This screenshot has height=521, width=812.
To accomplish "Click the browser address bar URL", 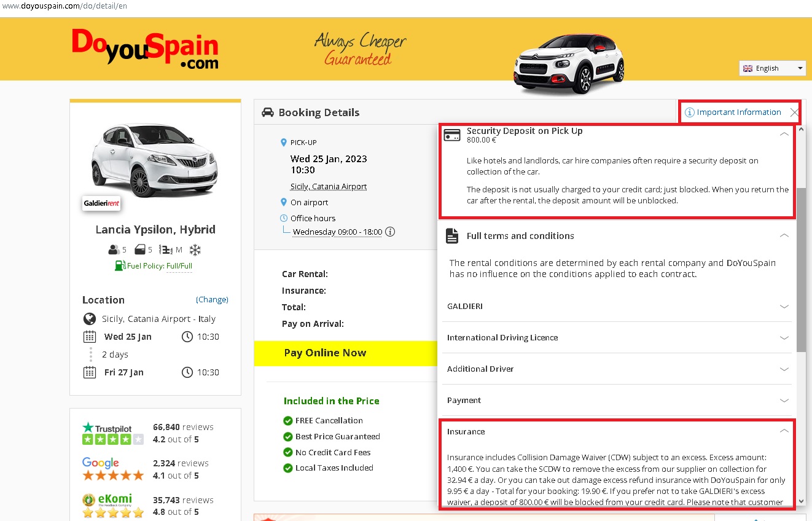I will point(64,6).
